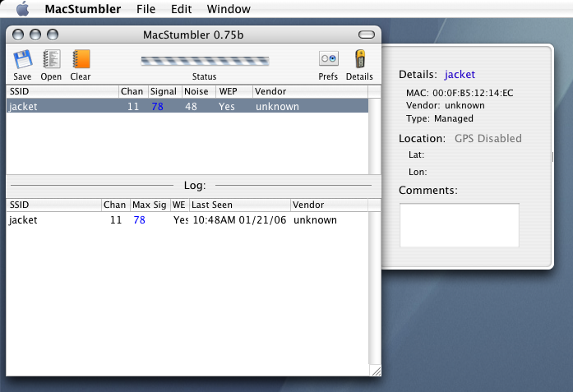Sort the list by SSID column header

62,91
